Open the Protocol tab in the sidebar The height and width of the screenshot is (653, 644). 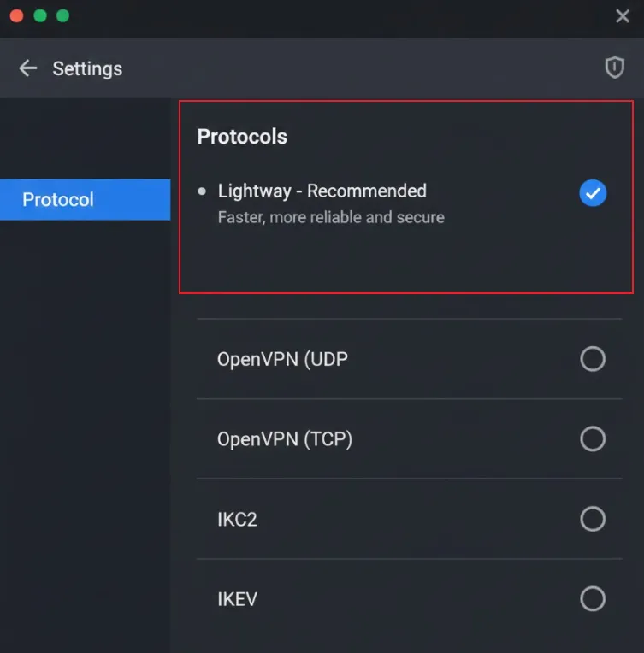pos(85,199)
